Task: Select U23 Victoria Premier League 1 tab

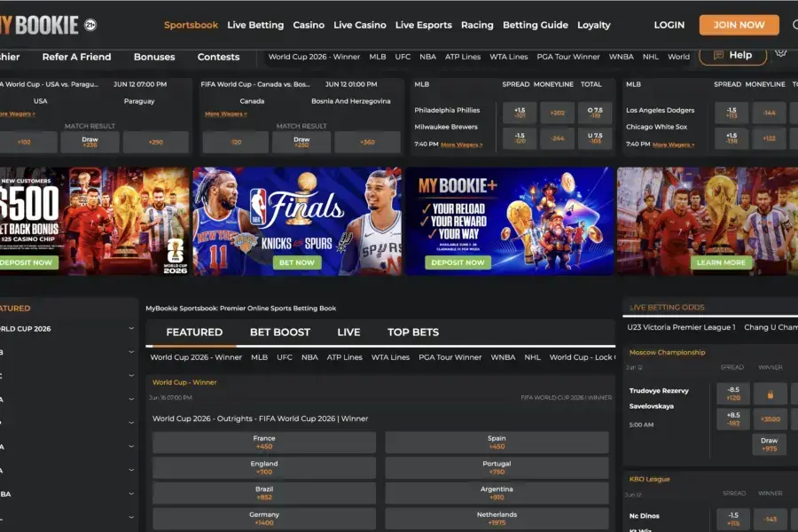Action: coord(681,327)
